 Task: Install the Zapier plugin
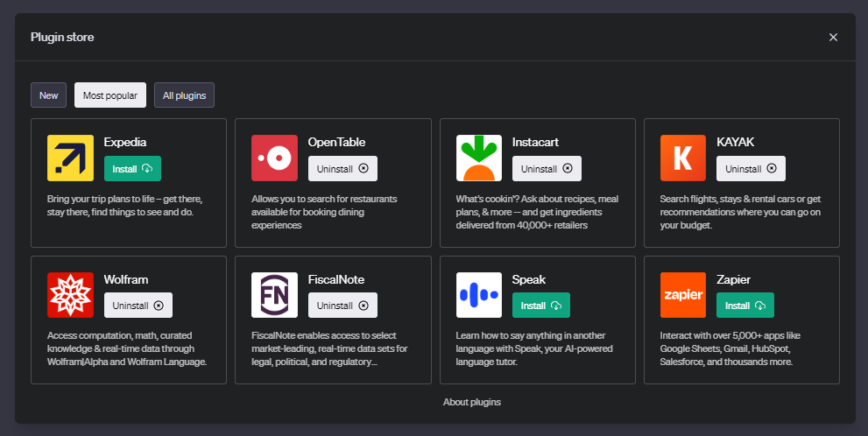coord(745,306)
